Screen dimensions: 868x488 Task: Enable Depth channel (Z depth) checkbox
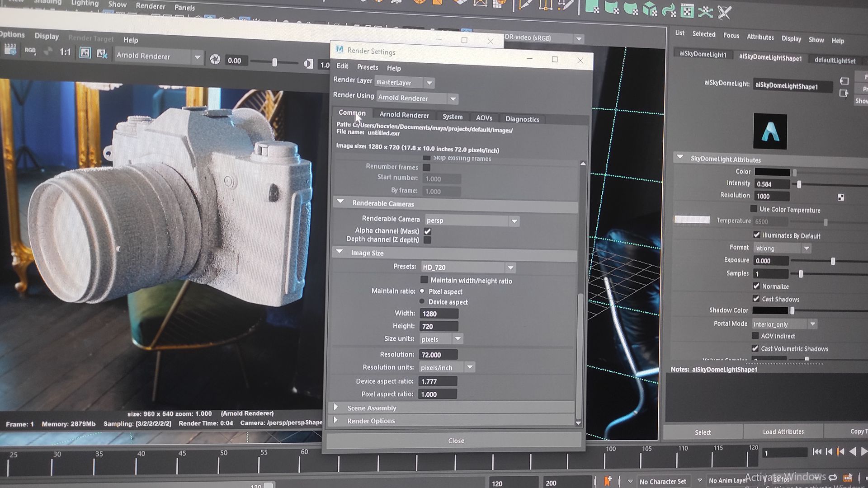point(427,240)
